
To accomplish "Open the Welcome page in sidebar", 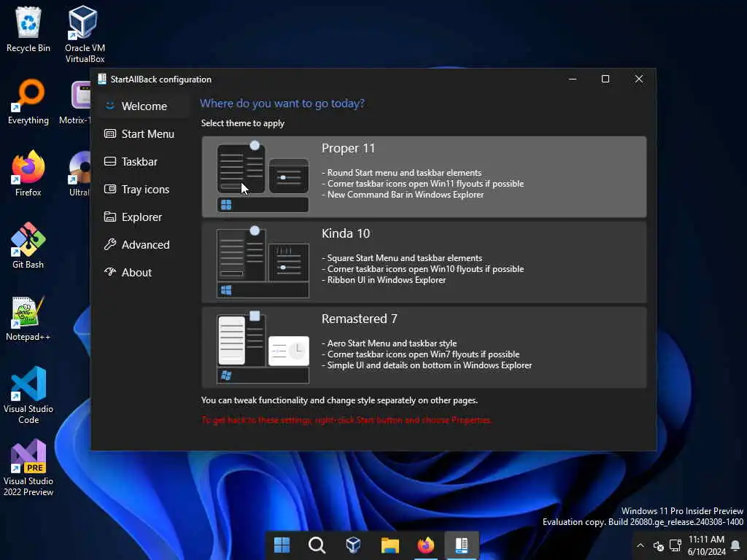I will tap(144, 106).
